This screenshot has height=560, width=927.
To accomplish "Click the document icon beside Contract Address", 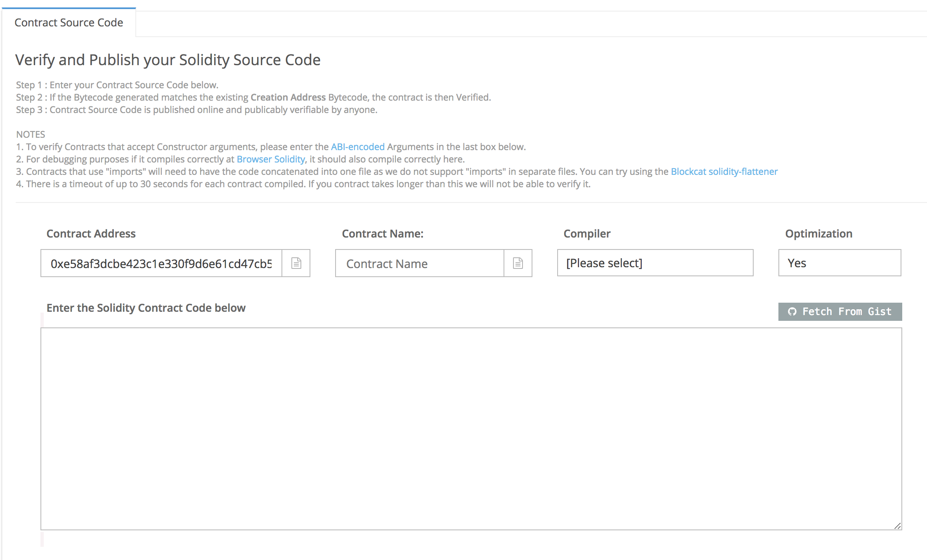I will pyautogui.click(x=296, y=263).
